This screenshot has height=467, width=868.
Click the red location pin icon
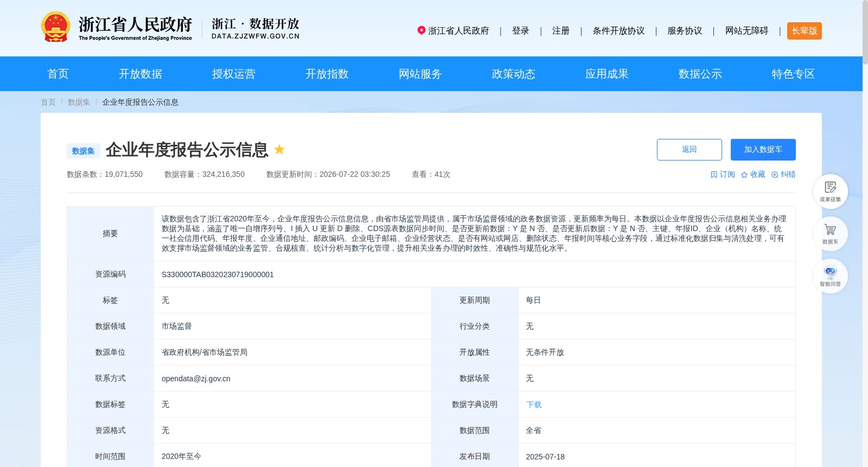(421, 30)
